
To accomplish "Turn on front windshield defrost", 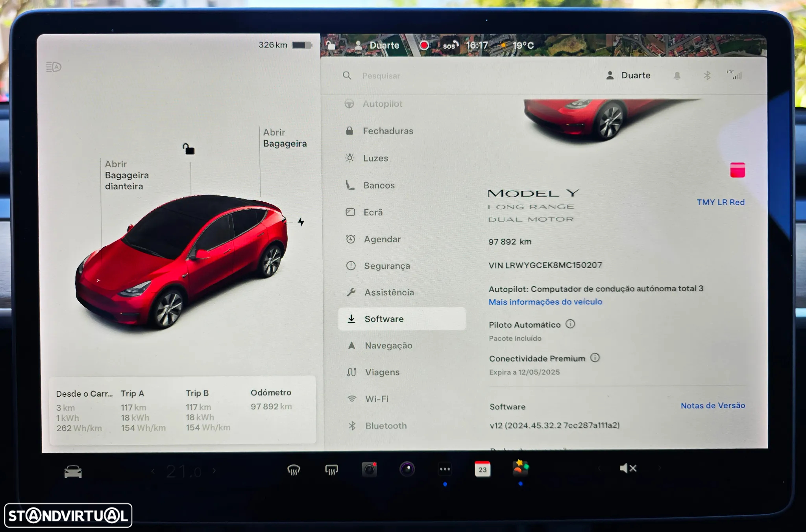I will coord(294,469).
